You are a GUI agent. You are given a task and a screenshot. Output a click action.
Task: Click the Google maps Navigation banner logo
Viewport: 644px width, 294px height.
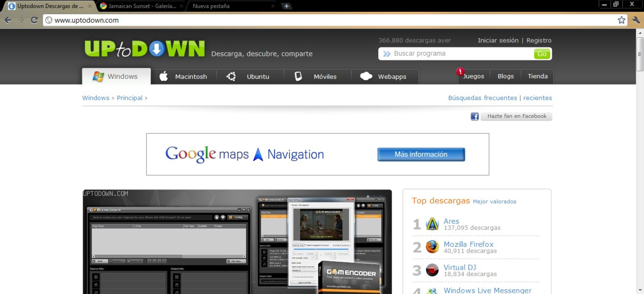(x=245, y=154)
